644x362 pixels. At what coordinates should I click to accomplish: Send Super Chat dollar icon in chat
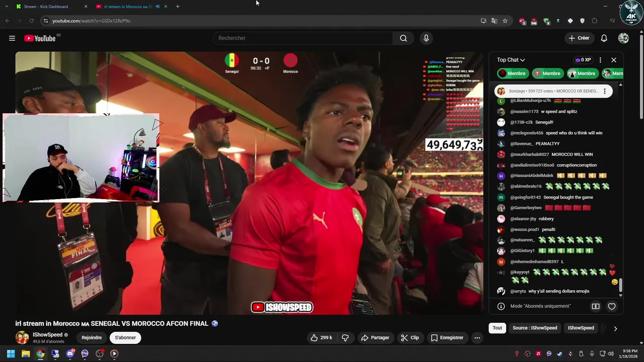tap(596, 306)
